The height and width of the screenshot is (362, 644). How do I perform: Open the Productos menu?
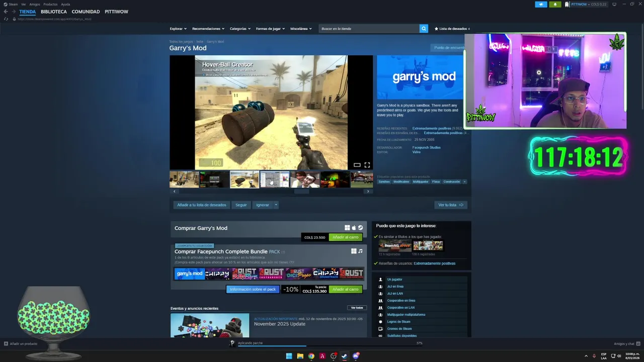[x=50, y=4]
